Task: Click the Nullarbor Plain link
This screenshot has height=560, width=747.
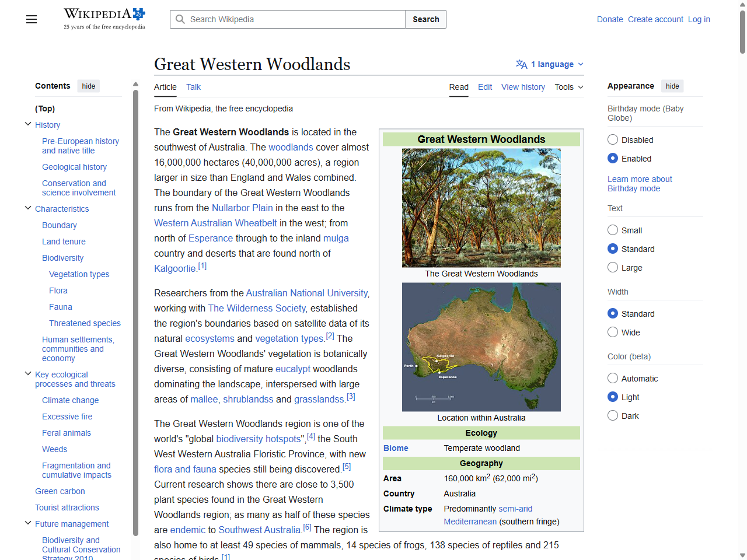Action: [242, 208]
